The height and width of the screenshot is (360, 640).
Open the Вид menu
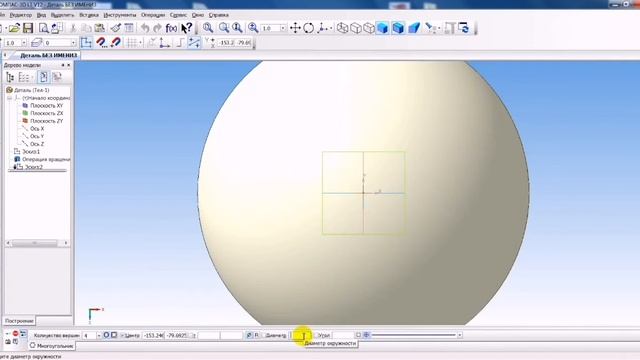[x=41, y=15]
